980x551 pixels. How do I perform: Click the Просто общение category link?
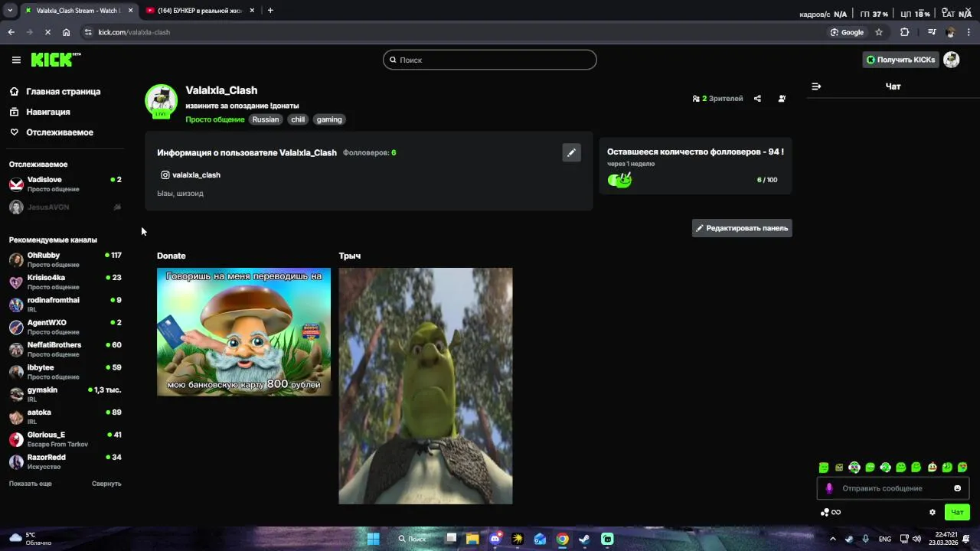(x=215, y=119)
